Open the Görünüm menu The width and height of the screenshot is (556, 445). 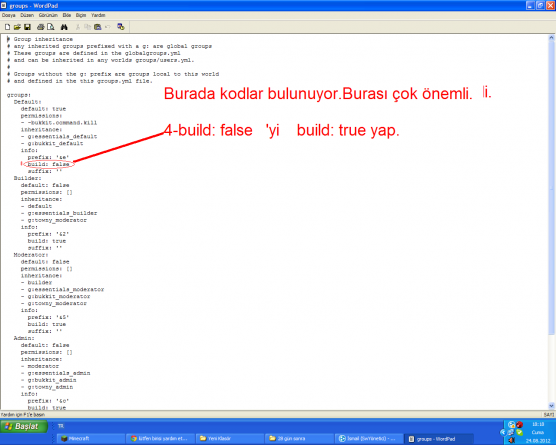(48, 15)
